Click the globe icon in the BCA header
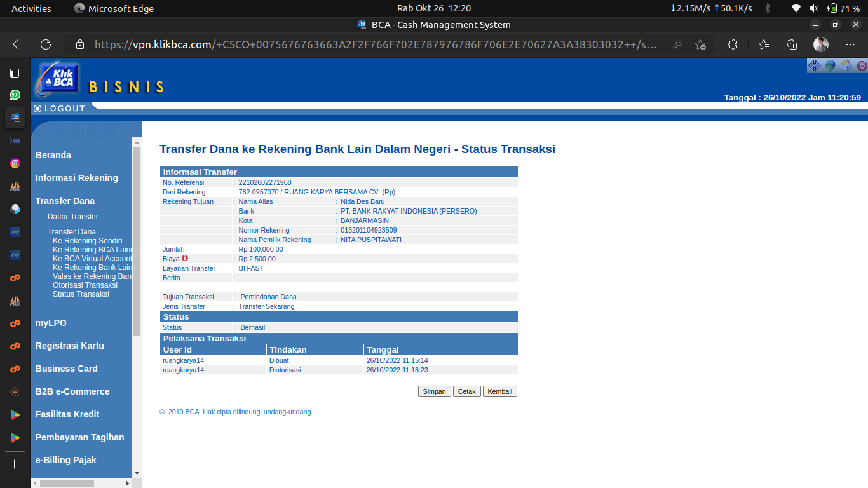Viewport: 868px width, 488px height. click(x=830, y=65)
